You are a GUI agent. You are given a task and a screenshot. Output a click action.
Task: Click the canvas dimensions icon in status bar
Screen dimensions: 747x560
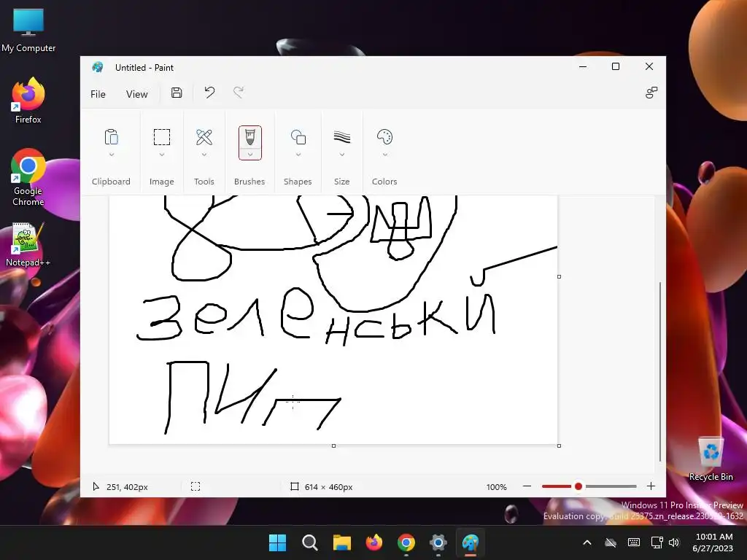[x=295, y=486]
